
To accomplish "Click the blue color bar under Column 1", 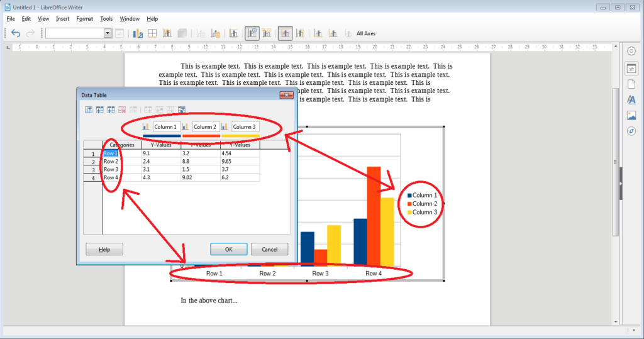I will (162, 136).
